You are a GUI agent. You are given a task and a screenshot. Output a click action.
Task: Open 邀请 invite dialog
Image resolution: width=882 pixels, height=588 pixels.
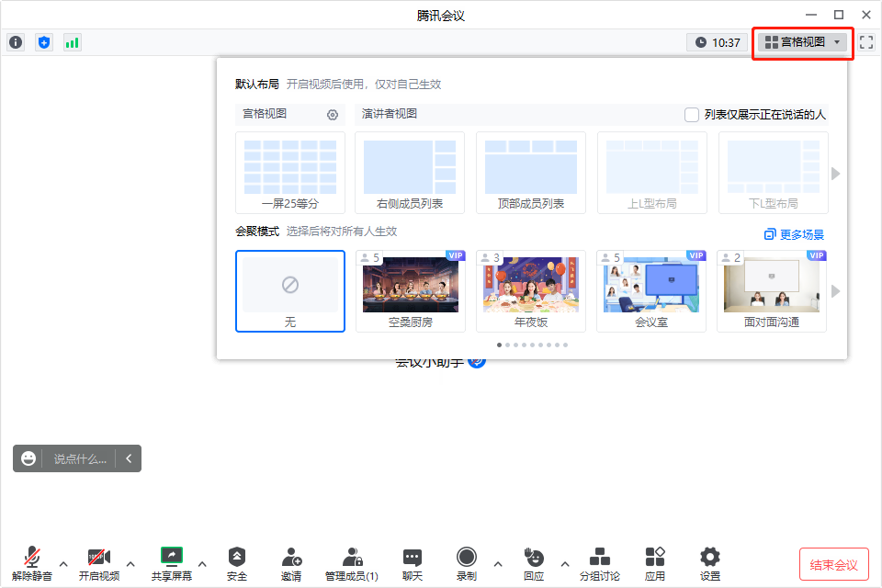coord(291,564)
